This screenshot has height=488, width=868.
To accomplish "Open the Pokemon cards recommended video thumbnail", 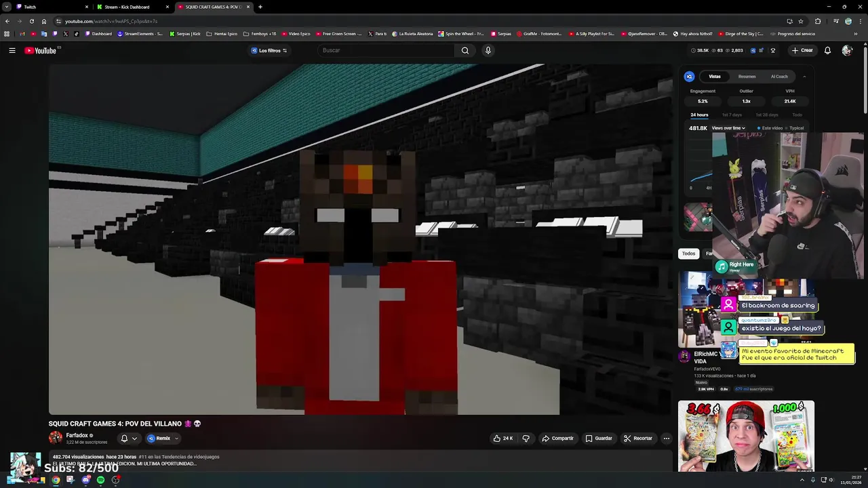I will tap(746, 436).
